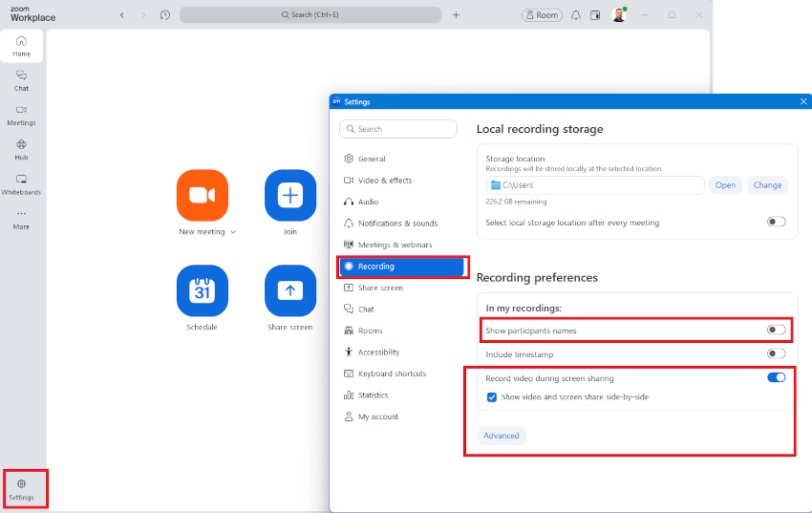Open Settings gear in the sidebar bottom
Image resolution: width=812 pixels, height=513 pixels.
tap(21, 489)
